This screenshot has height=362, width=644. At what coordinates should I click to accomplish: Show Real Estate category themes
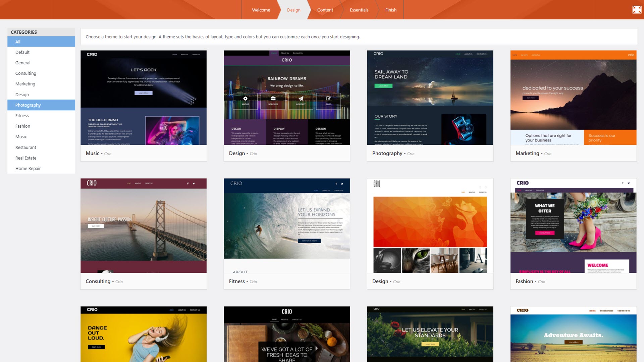pyautogui.click(x=41, y=158)
